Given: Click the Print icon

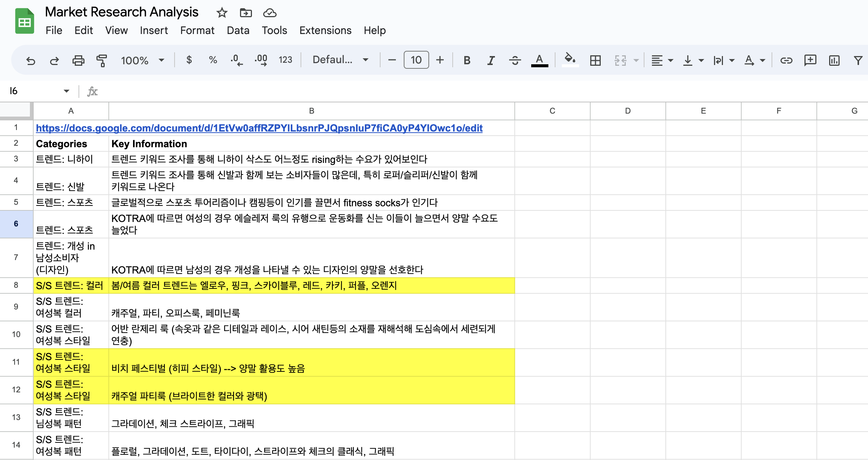Looking at the screenshot, I should tap(78, 60).
